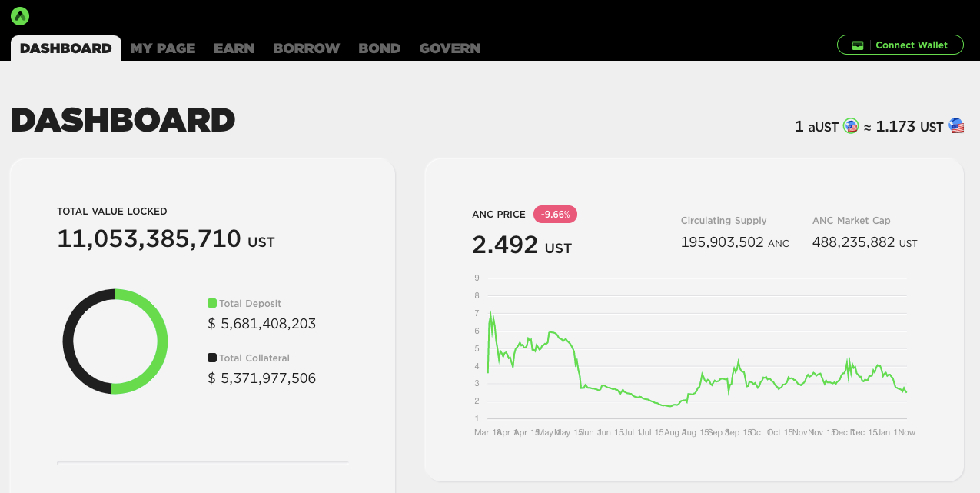Click the Anchor Protocol logo
The image size is (980, 493).
tap(20, 15)
